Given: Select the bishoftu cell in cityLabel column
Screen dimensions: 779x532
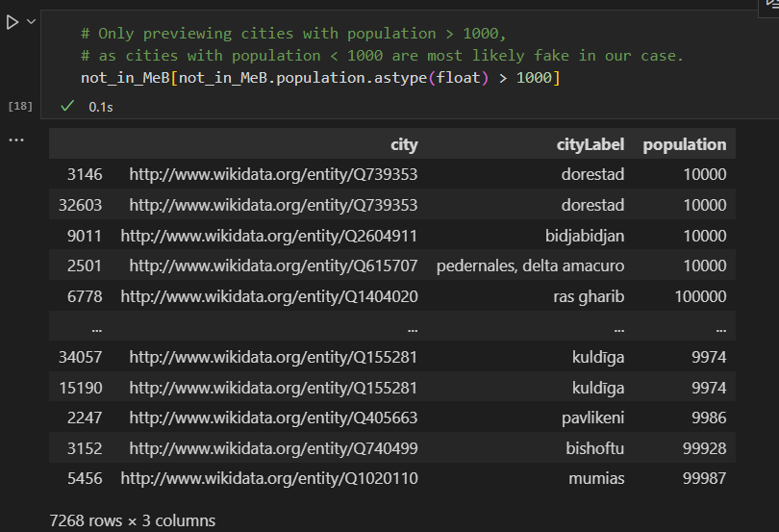Looking at the screenshot, I should [x=594, y=448].
